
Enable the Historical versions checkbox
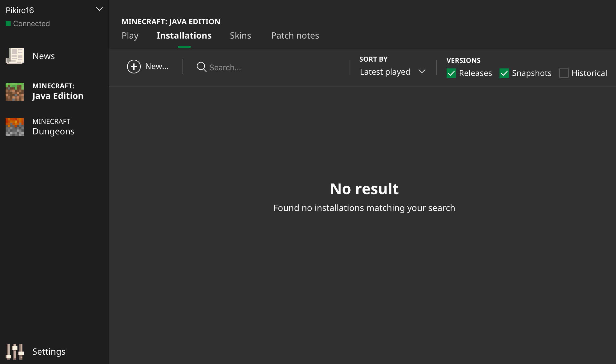(564, 73)
